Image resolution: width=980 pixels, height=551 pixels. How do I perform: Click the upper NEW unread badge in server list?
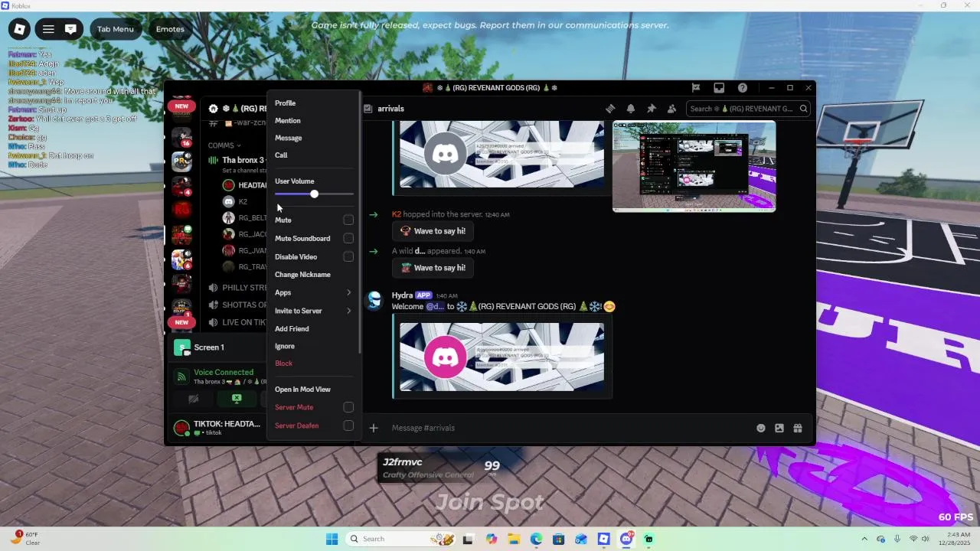point(181,106)
